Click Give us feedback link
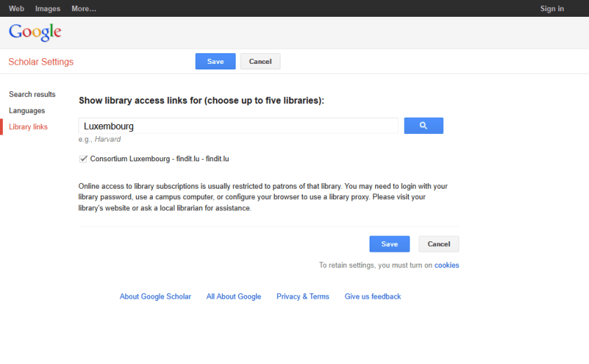The image size is (589, 364). [x=372, y=297]
